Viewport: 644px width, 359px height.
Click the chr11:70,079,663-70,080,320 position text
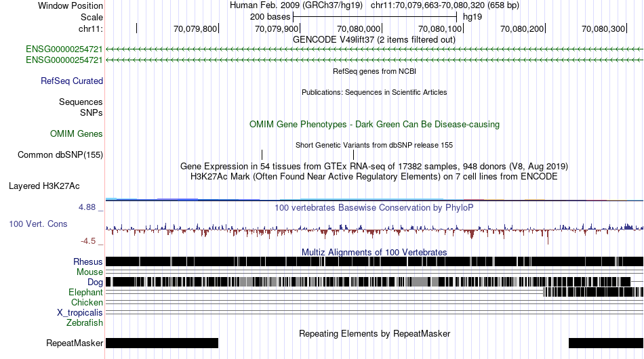445,5
